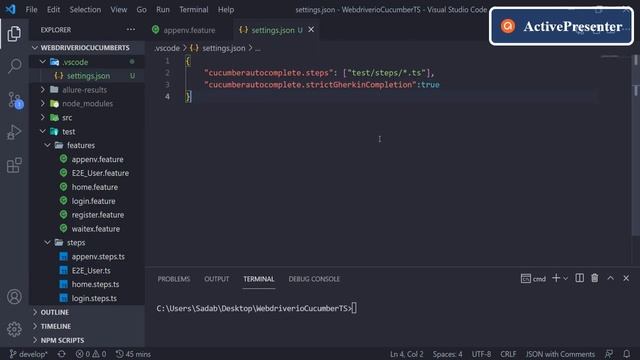Click the 45 mins time tracker status
The height and width of the screenshot is (360, 640).
tap(133, 354)
